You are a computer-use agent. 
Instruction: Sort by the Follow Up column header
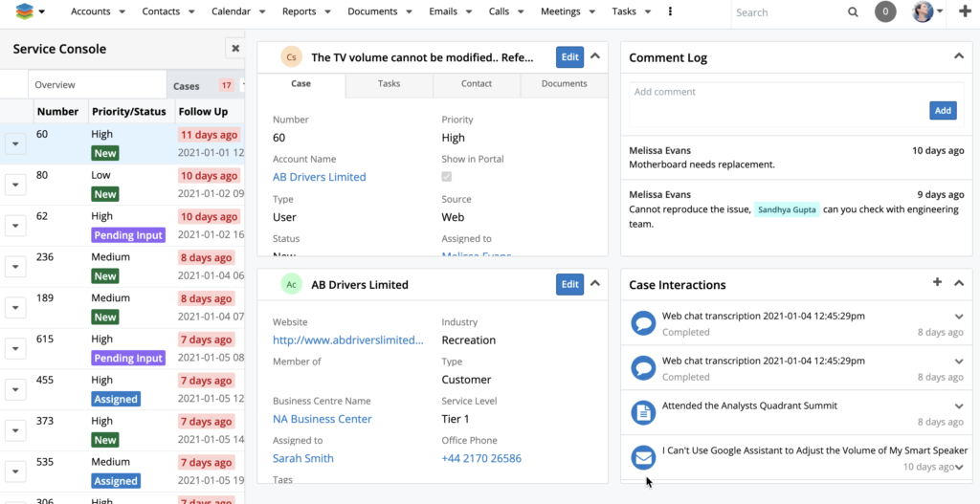point(203,112)
